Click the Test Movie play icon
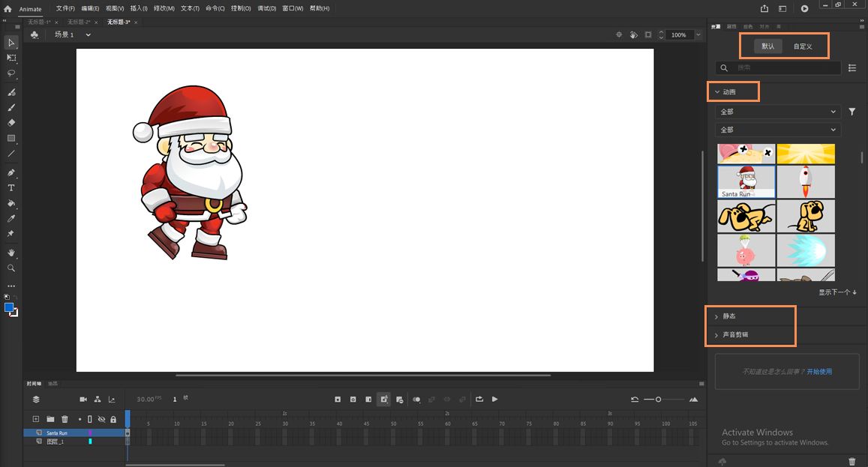This screenshot has height=467, width=868. pyautogui.click(x=804, y=8)
